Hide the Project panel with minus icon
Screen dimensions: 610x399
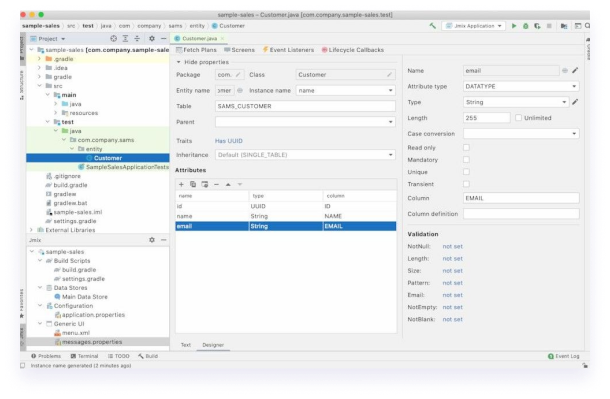click(x=163, y=38)
